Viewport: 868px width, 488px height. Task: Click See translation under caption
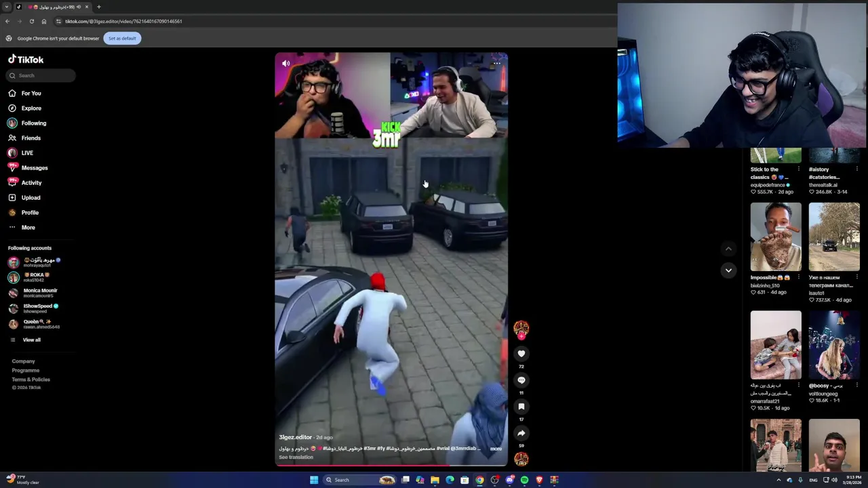pos(296,457)
